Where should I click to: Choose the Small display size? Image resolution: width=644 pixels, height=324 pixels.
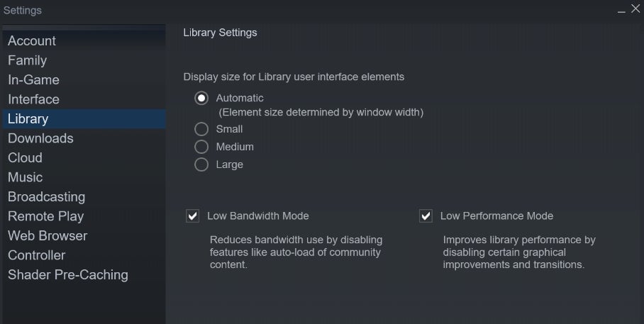coord(201,129)
